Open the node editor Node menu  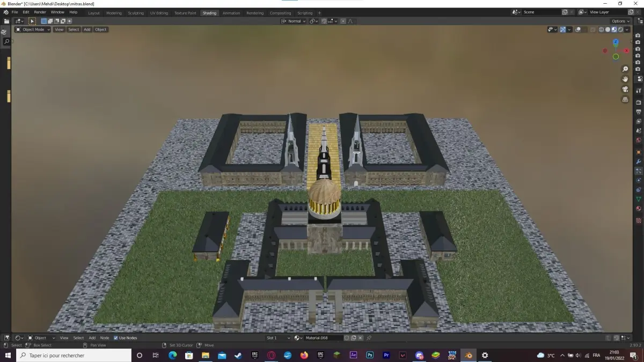click(105, 338)
